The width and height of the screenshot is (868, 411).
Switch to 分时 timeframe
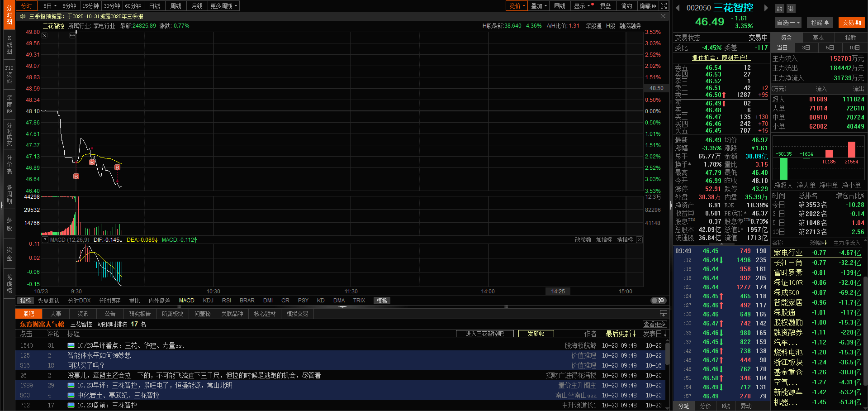[27, 6]
